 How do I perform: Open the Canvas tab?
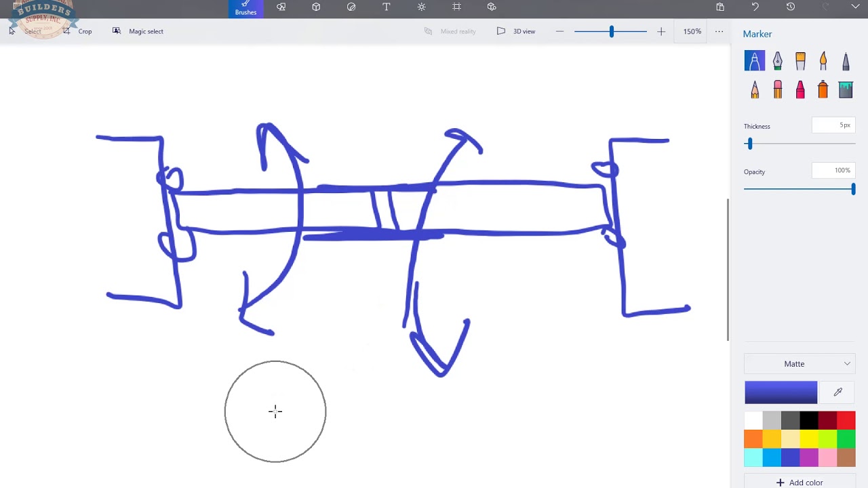[456, 7]
